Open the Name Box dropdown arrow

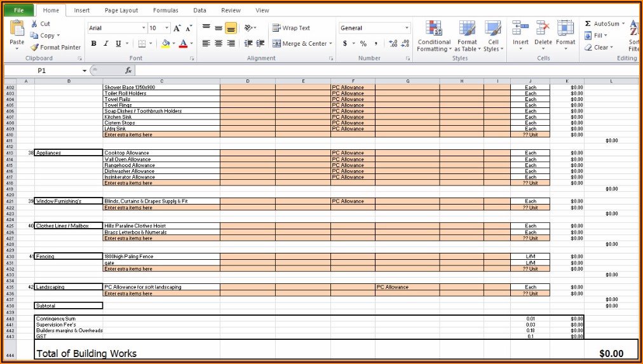coord(84,71)
